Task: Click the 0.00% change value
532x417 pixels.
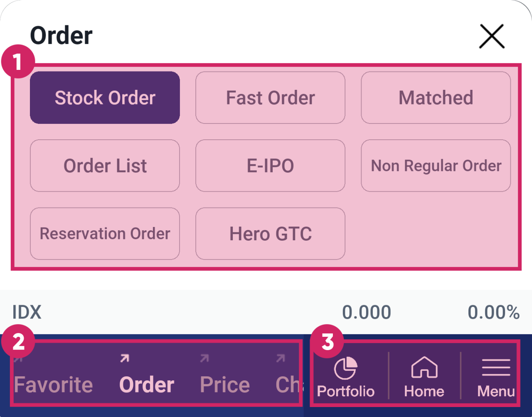Action: click(x=493, y=312)
